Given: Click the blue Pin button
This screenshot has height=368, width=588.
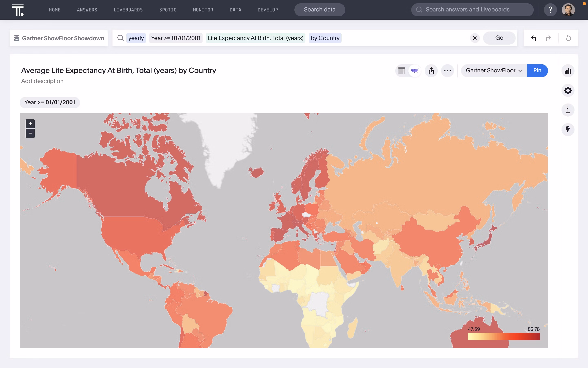Looking at the screenshot, I should click(x=537, y=71).
